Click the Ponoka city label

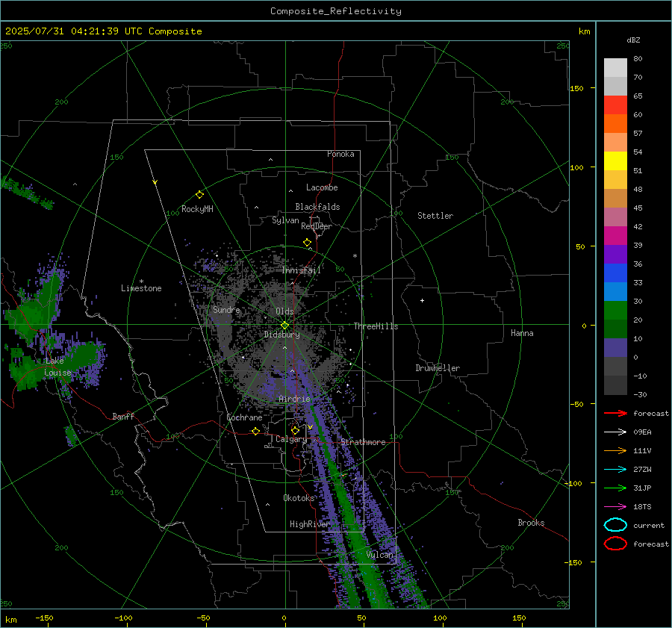click(x=340, y=154)
